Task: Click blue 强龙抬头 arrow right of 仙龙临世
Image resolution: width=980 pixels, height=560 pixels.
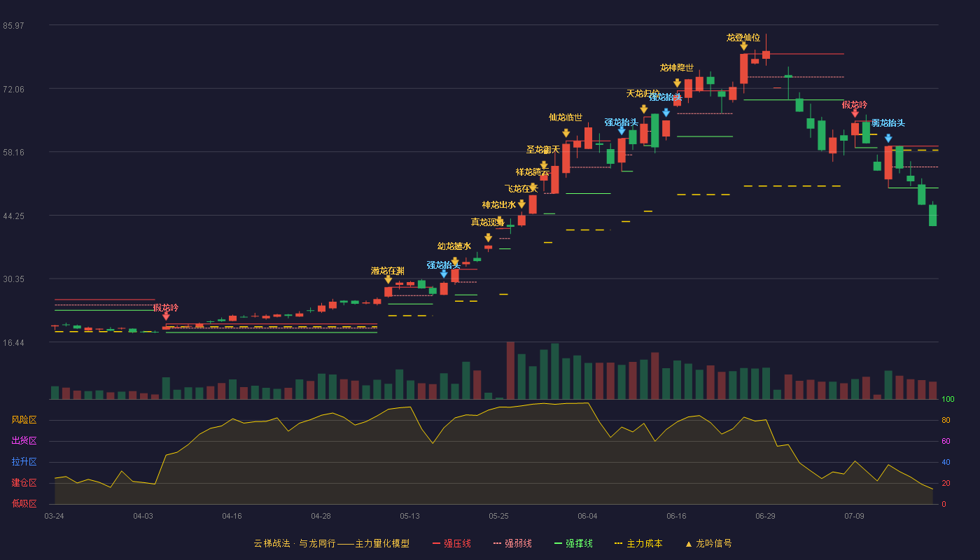Action: [622, 131]
